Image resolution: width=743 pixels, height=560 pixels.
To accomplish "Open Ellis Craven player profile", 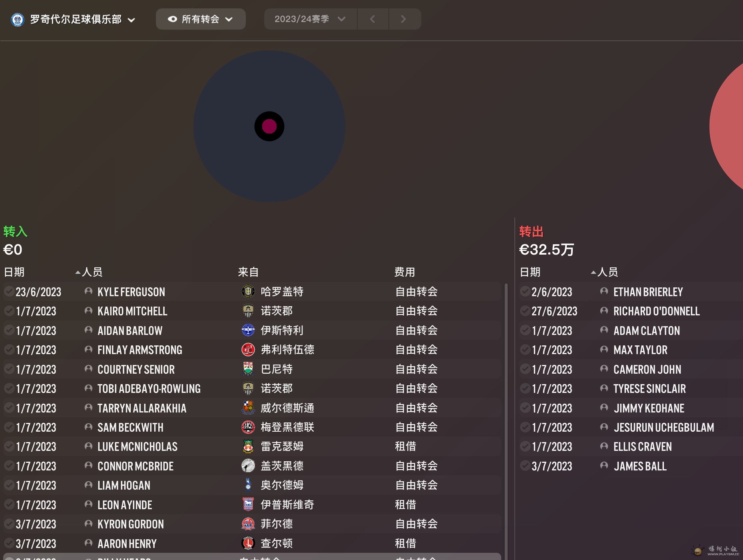I will [x=643, y=446].
